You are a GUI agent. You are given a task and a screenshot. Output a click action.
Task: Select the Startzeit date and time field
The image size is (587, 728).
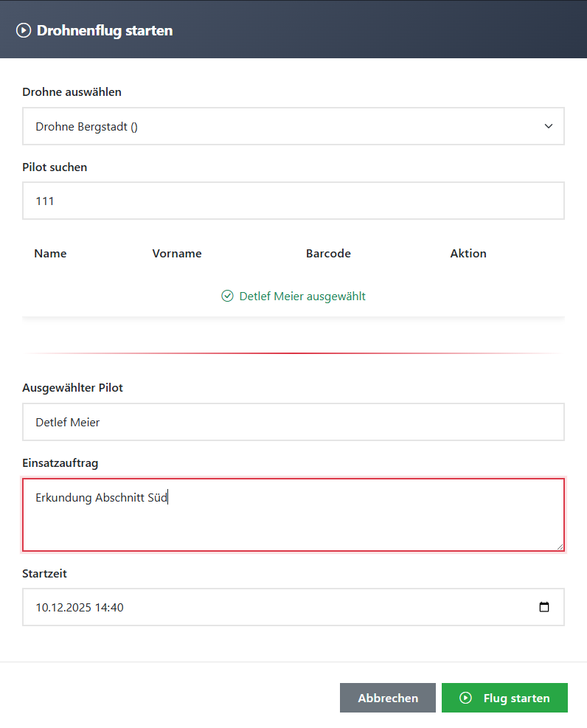click(x=280, y=607)
